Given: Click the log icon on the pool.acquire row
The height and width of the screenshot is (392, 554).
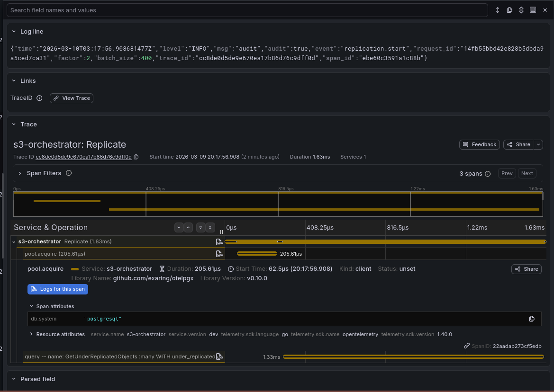Looking at the screenshot, I should click(x=219, y=254).
